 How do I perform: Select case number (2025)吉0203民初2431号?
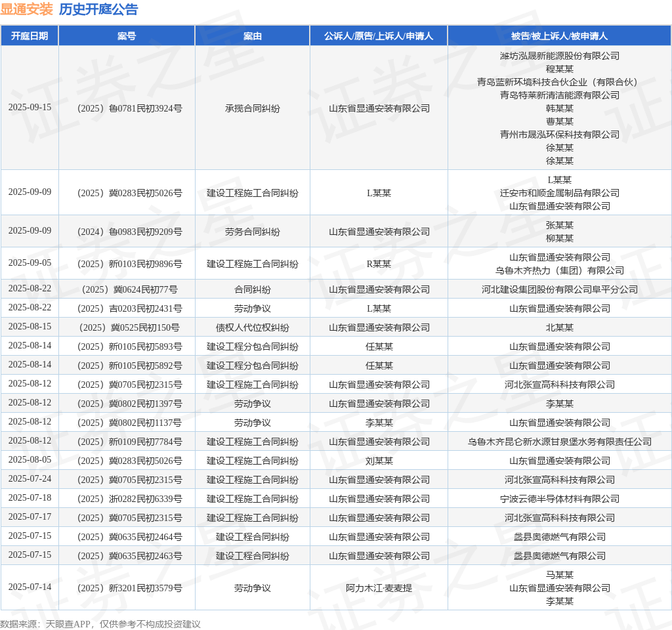point(130,308)
